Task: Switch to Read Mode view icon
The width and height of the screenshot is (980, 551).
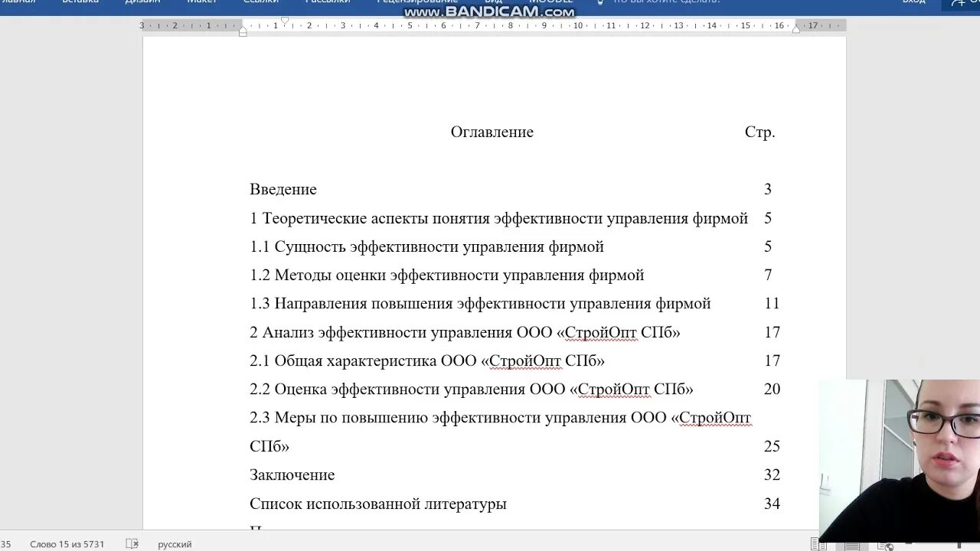Action: click(818, 545)
